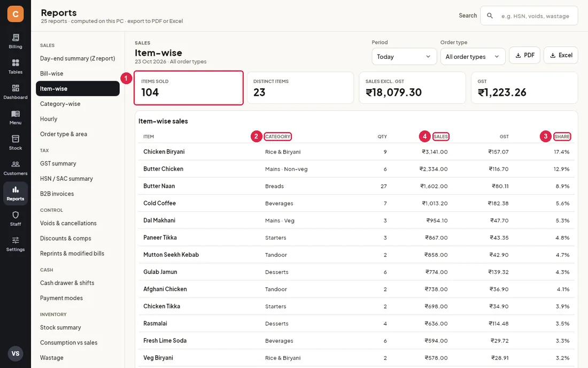Click the Items Sold summary card

[x=189, y=88]
